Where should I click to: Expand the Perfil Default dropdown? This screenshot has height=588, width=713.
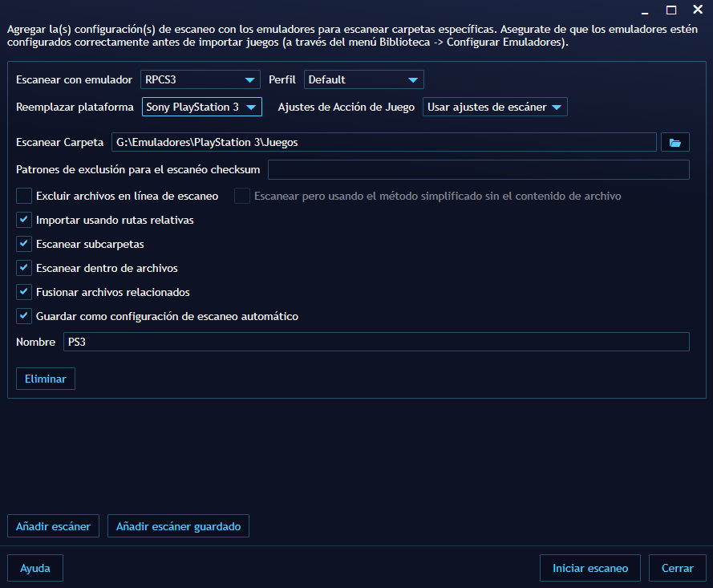click(363, 79)
